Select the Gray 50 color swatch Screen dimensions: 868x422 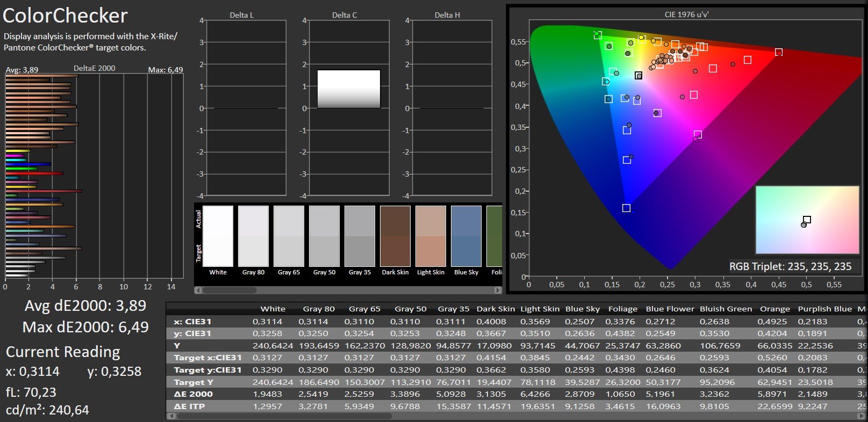pyautogui.click(x=324, y=236)
